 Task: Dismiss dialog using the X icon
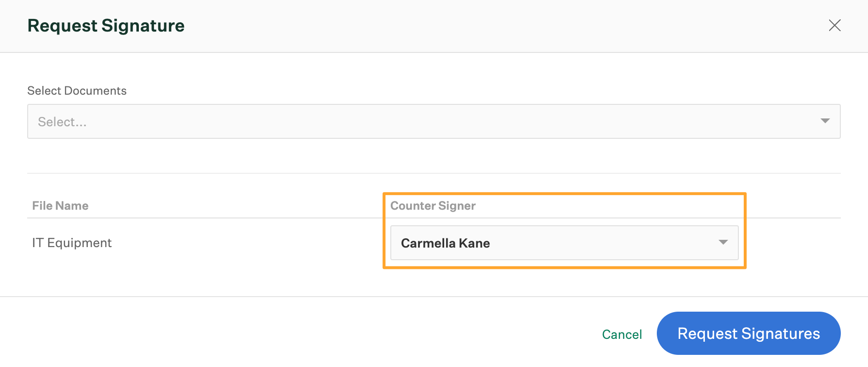(x=835, y=25)
